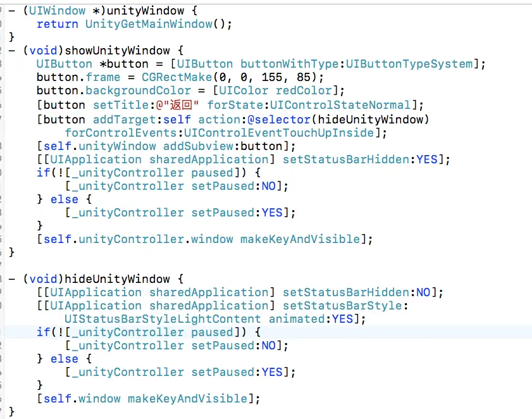Click the UIControlEventTouchUpInside constant

pyautogui.click(x=278, y=133)
